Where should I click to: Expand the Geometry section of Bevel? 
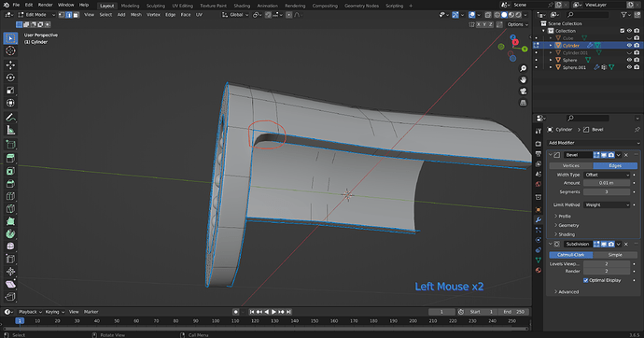[x=567, y=225]
